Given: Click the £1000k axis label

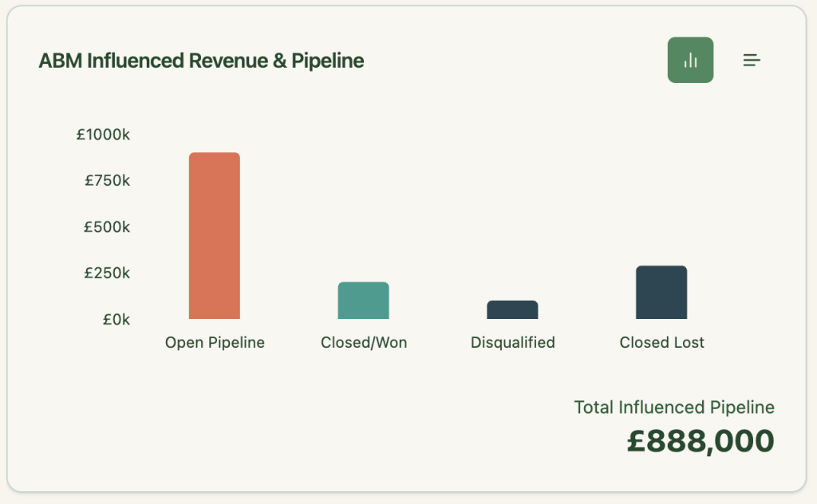Looking at the screenshot, I should 105,134.
